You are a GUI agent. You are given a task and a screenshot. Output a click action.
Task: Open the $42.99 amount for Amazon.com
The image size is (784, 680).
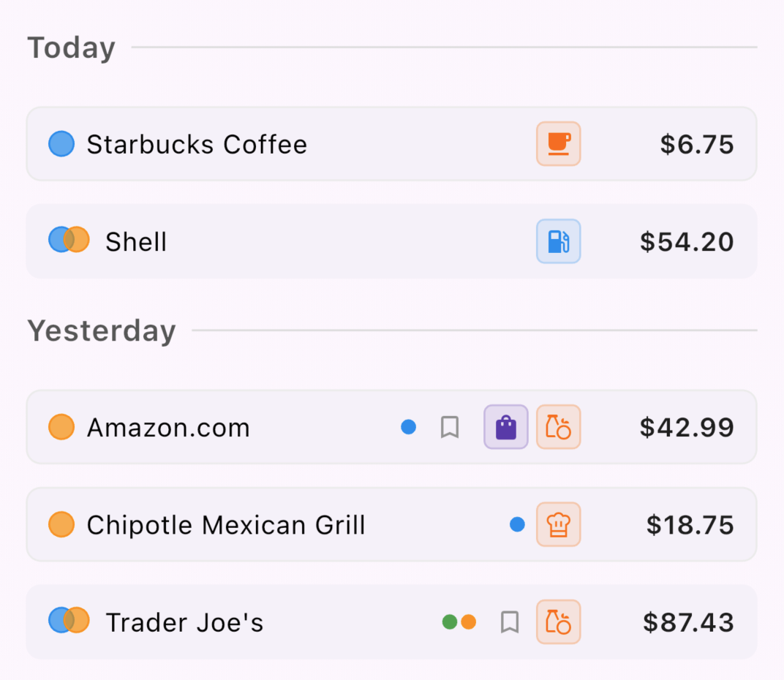[x=686, y=427]
